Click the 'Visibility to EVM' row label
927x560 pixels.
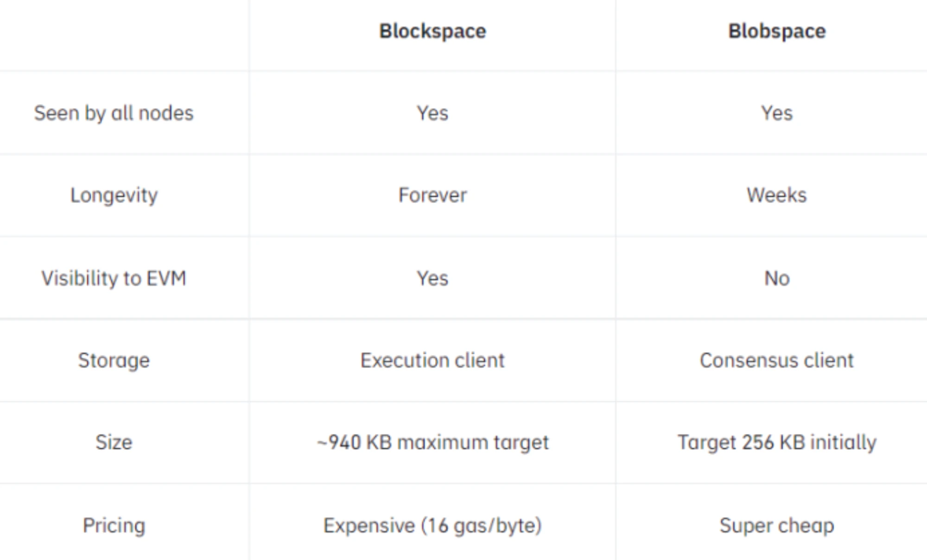click(114, 278)
